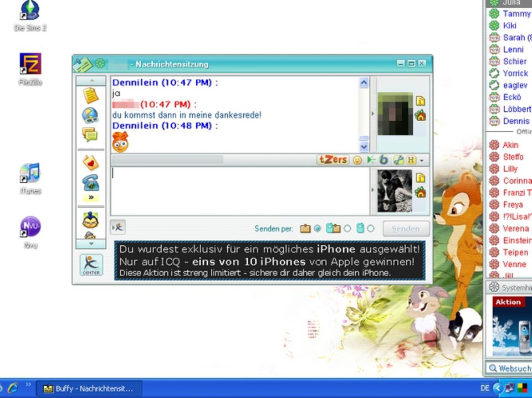Click the Senden button
This screenshot has width=532, height=398.
[405, 229]
